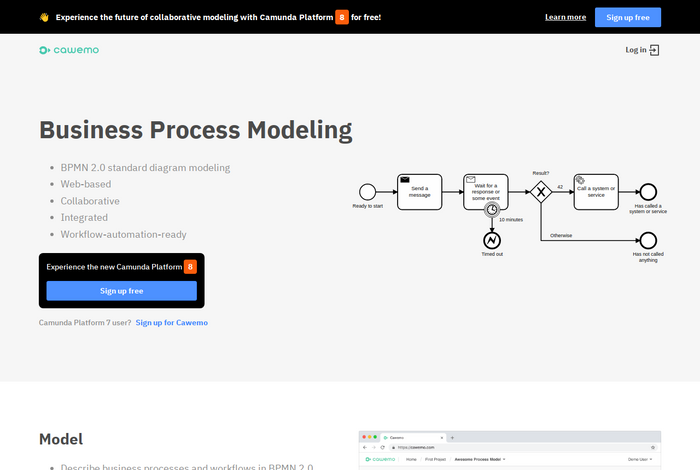Click envelope icon on Send a message task
Image resolution: width=700 pixels, height=470 pixels.
coord(405,179)
